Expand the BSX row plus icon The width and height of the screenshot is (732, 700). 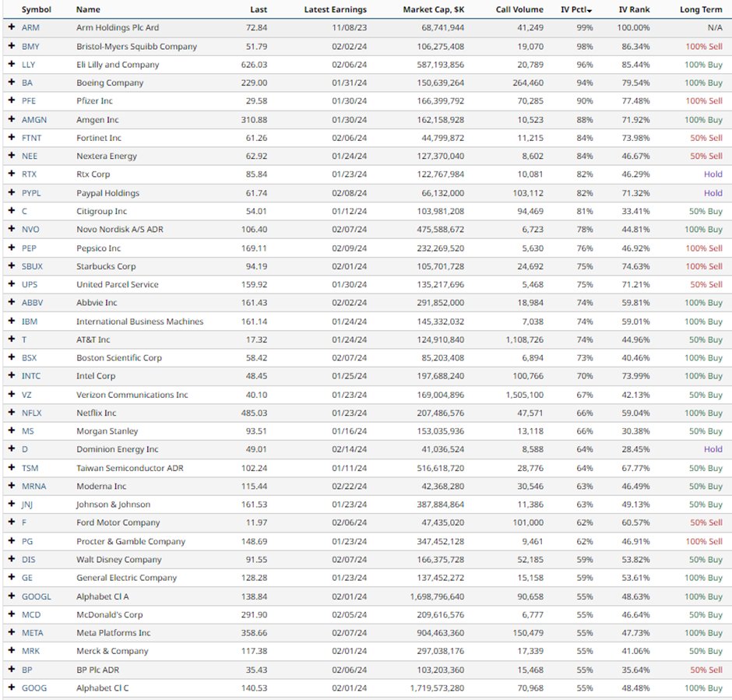[x=12, y=357]
